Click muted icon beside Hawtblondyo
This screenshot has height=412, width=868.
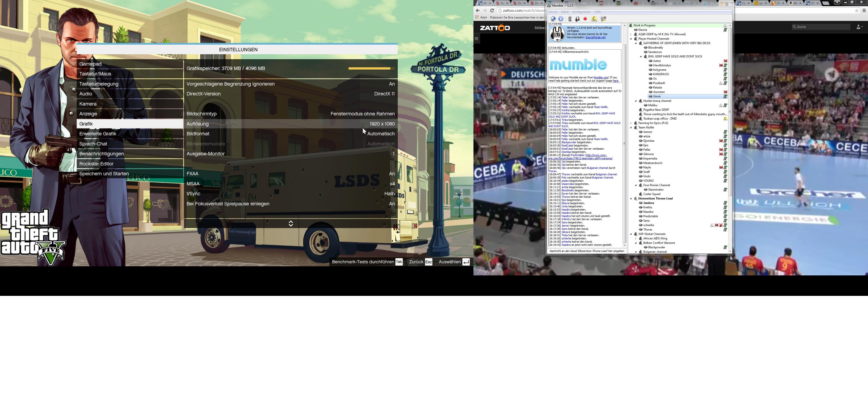click(721, 65)
